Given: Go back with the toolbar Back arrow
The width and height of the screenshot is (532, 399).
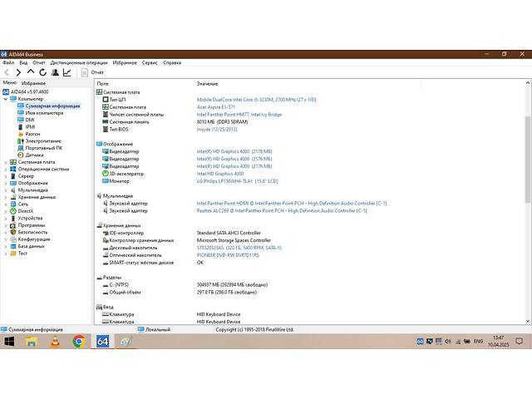Looking at the screenshot, I should tap(7, 72).
